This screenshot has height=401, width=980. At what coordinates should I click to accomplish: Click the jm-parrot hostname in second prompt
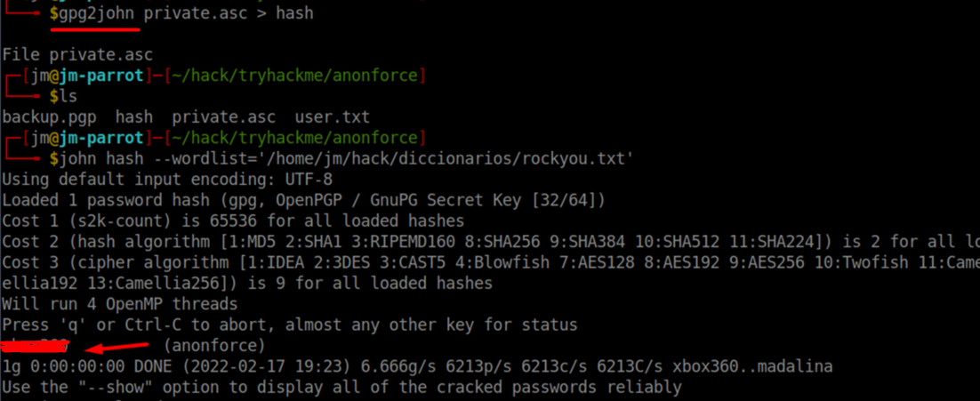100,76
